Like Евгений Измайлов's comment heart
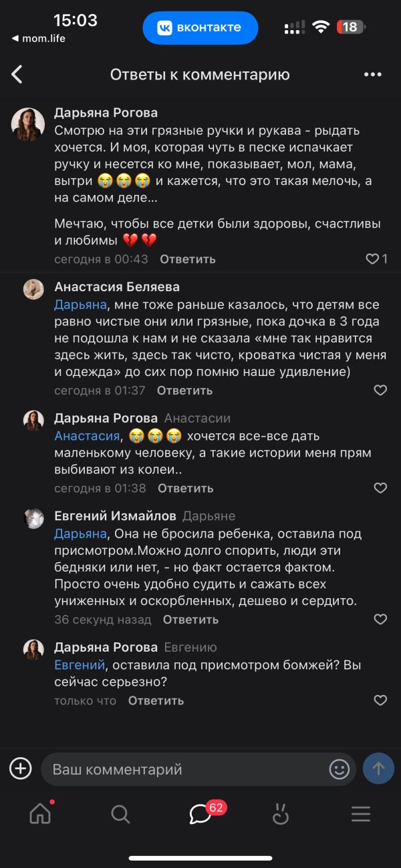 tap(380, 620)
